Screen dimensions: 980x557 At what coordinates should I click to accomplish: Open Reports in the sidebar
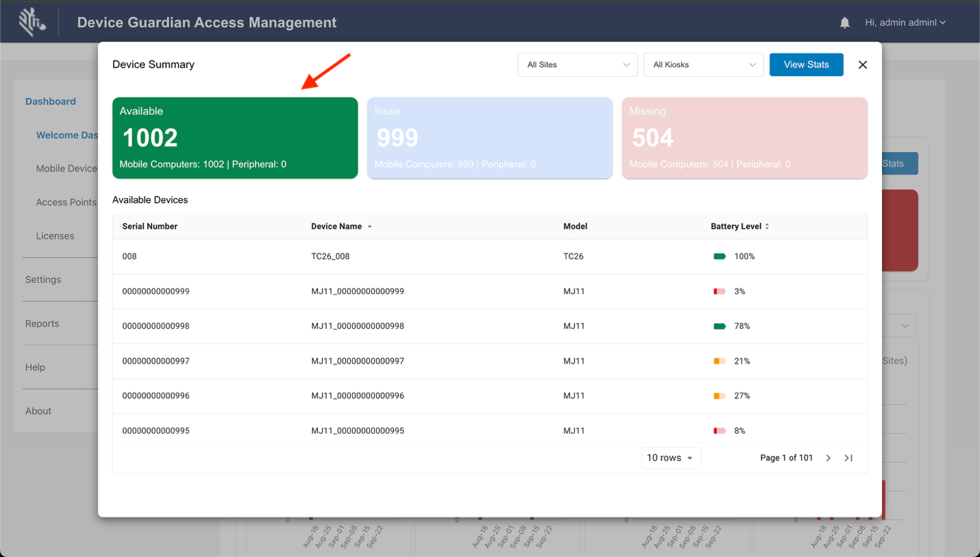[42, 323]
